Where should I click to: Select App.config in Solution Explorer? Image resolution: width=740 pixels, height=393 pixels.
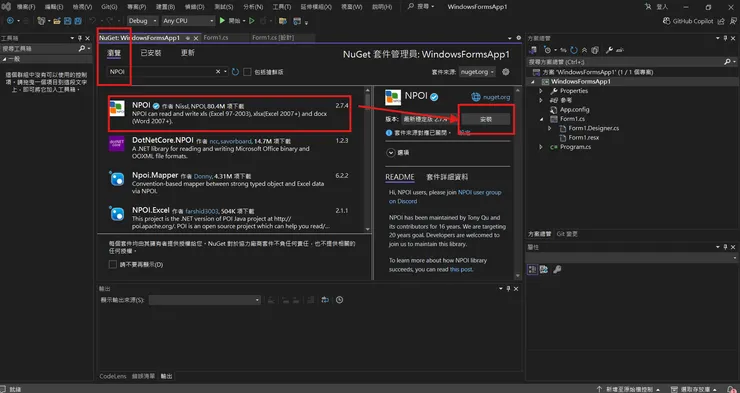574,109
